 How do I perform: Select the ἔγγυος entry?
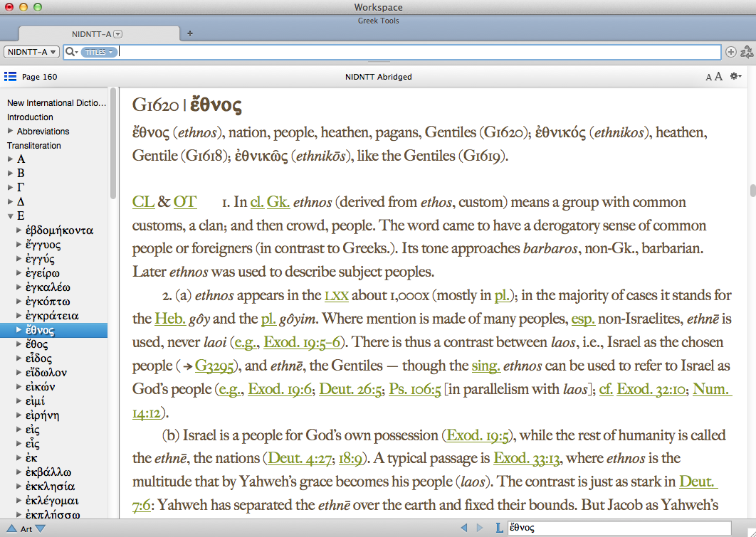43,245
